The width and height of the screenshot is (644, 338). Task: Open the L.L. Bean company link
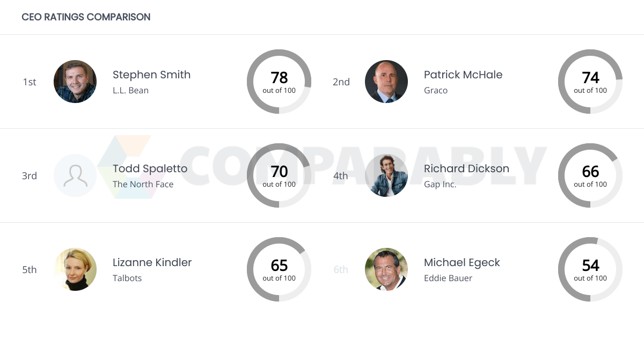130,90
